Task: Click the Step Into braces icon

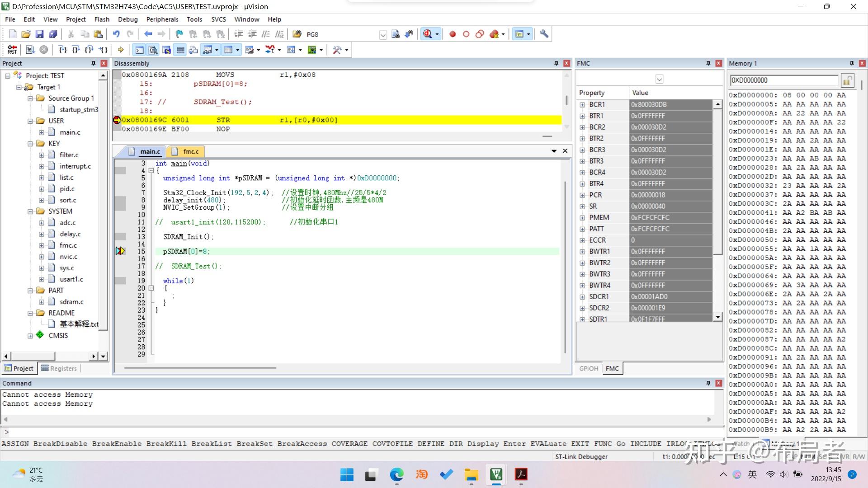Action: (63, 50)
